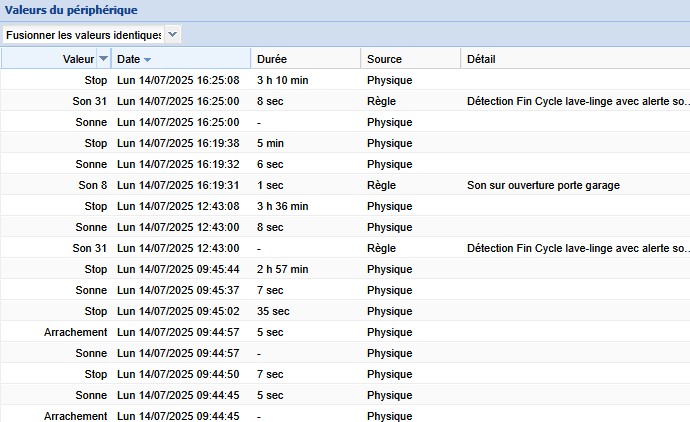This screenshot has width=690, height=422.
Task: Click Sonne value at 09:44:57
Action: [91, 353]
